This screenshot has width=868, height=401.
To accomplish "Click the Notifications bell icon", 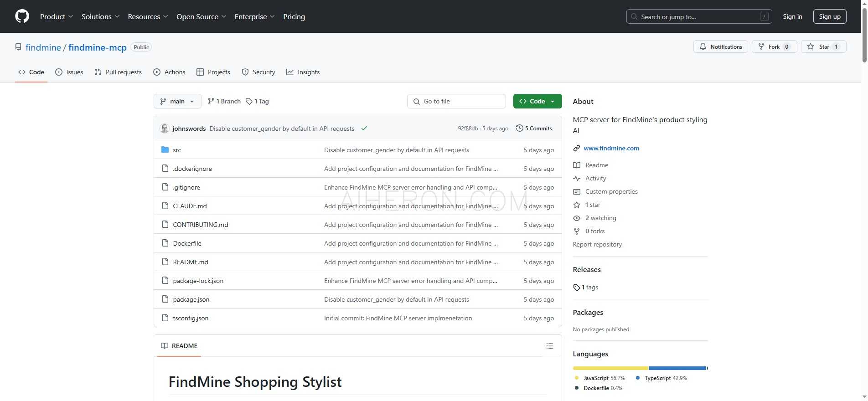I will [x=703, y=46].
